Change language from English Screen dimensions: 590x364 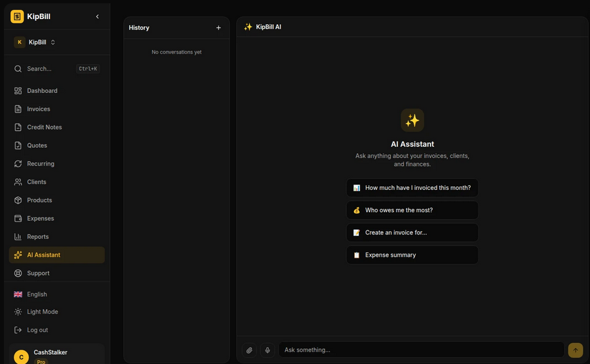[57, 295]
